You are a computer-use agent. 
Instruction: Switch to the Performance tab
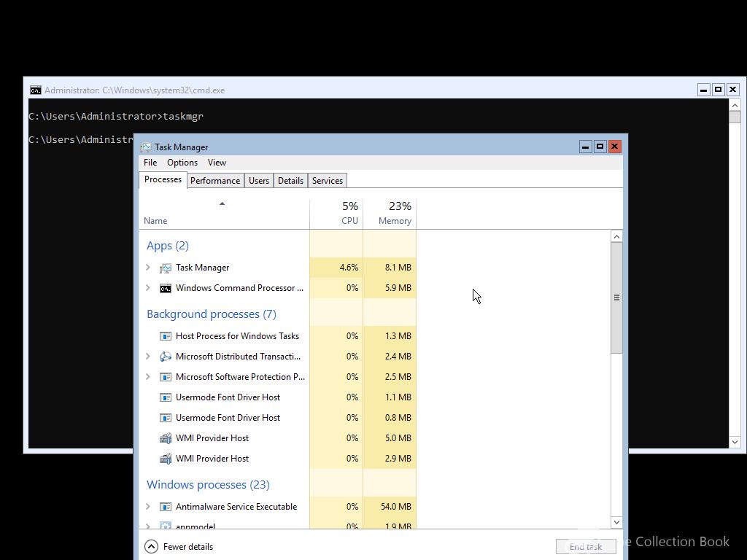[x=215, y=181]
